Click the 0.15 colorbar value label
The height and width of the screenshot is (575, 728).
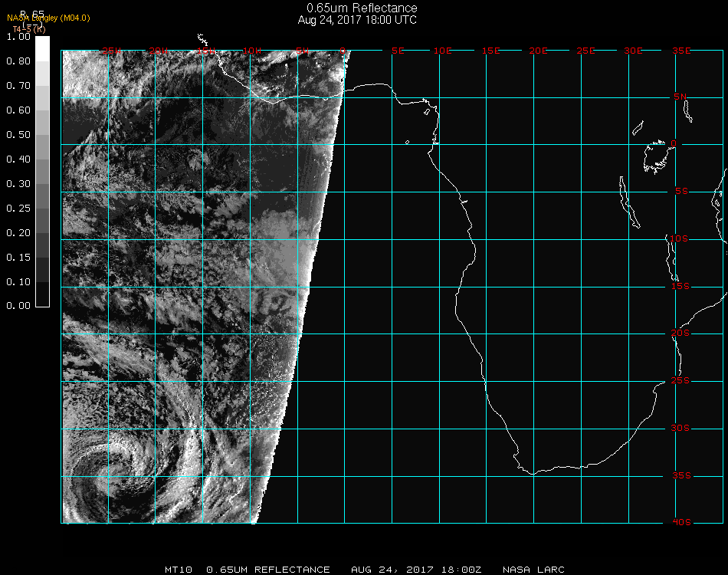pos(18,258)
